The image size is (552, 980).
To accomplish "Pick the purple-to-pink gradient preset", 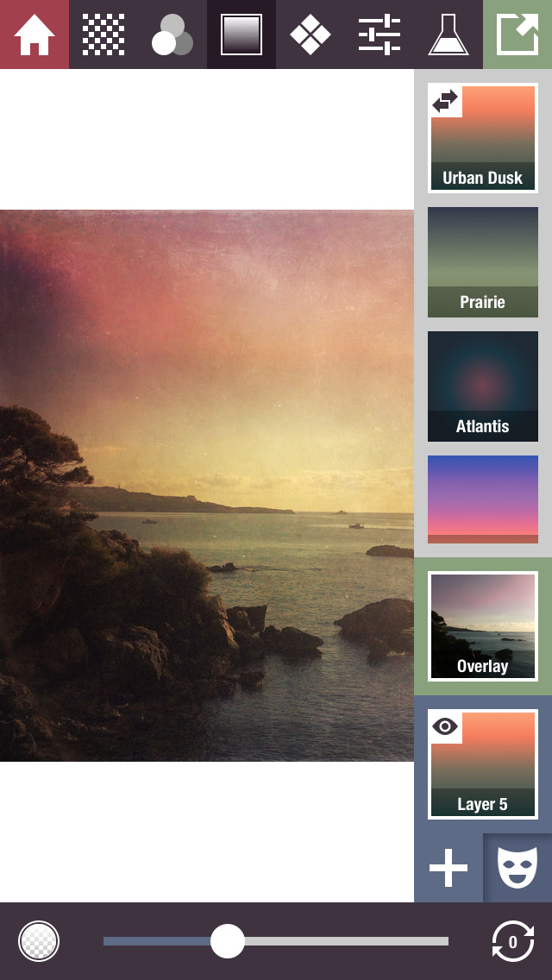I will [x=483, y=499].
